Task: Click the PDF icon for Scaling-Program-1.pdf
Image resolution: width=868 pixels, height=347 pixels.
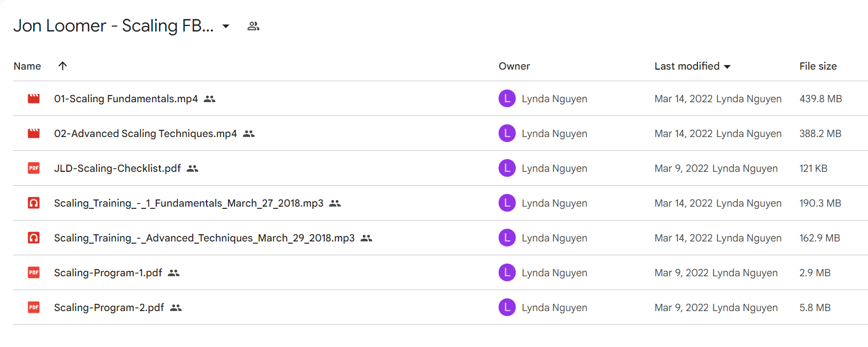Action: (34, 273)
